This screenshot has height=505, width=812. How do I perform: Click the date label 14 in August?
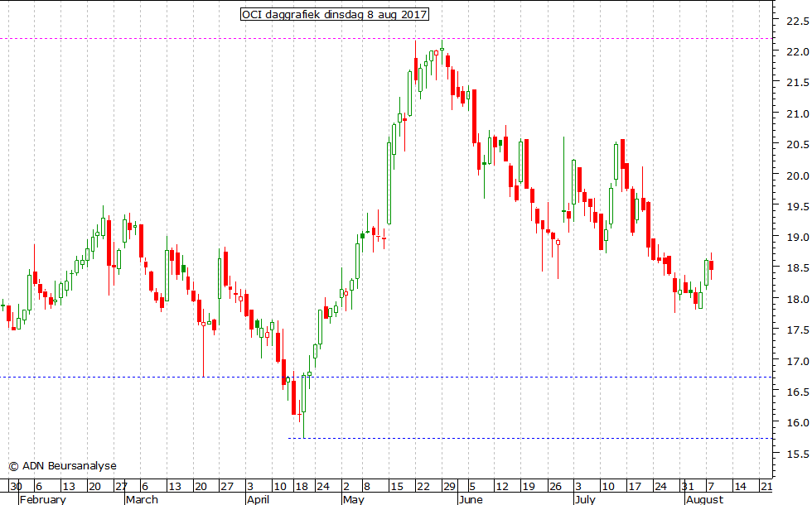[x=741, y=487]
